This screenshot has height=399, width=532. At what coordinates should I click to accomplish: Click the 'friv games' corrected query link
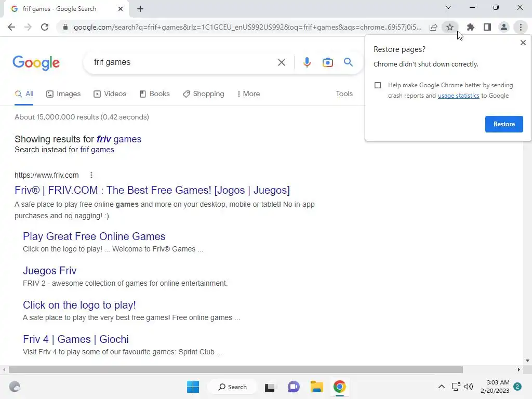119,139
